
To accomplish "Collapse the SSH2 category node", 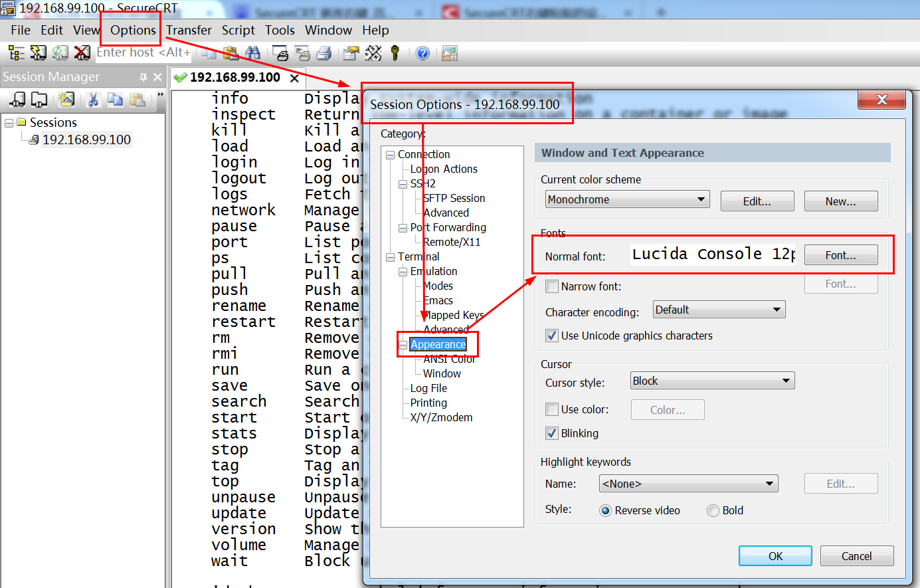I will click(x=403, y=184).
